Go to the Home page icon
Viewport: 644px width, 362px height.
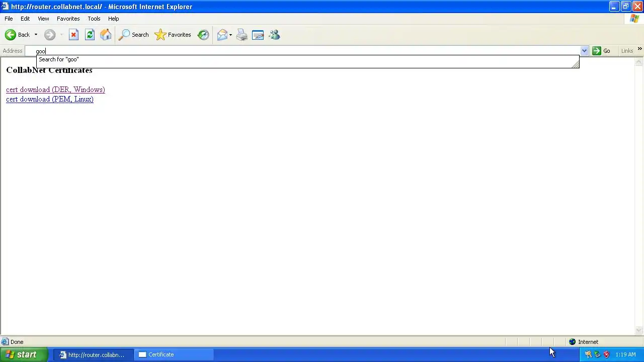pos(106,35)
